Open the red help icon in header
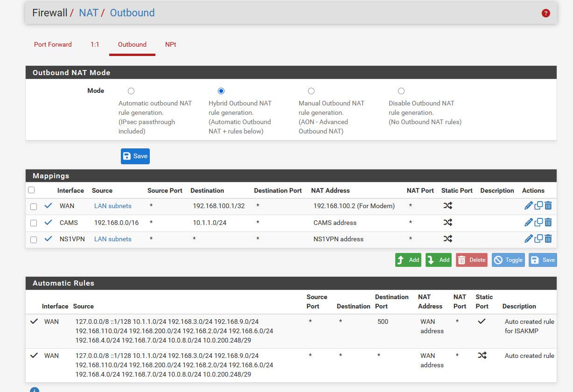The height and width of the screenshot is (392, 573). [x=545, y=13]
